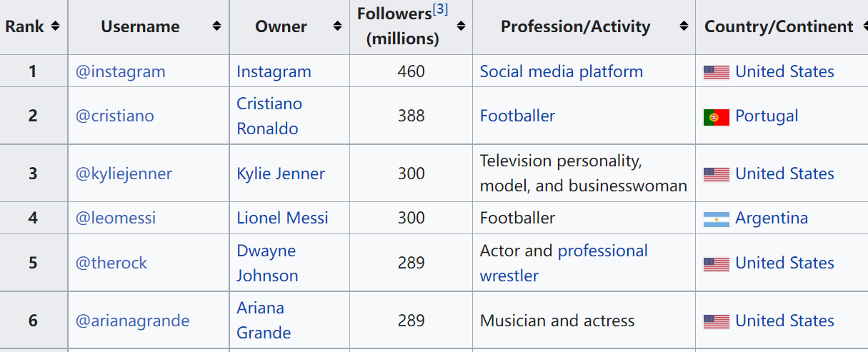Open Footballer link in Cristiano Ronaldo row
Image resolution: width=868 pixels, height=352 pixels.
tap(518, 116)
